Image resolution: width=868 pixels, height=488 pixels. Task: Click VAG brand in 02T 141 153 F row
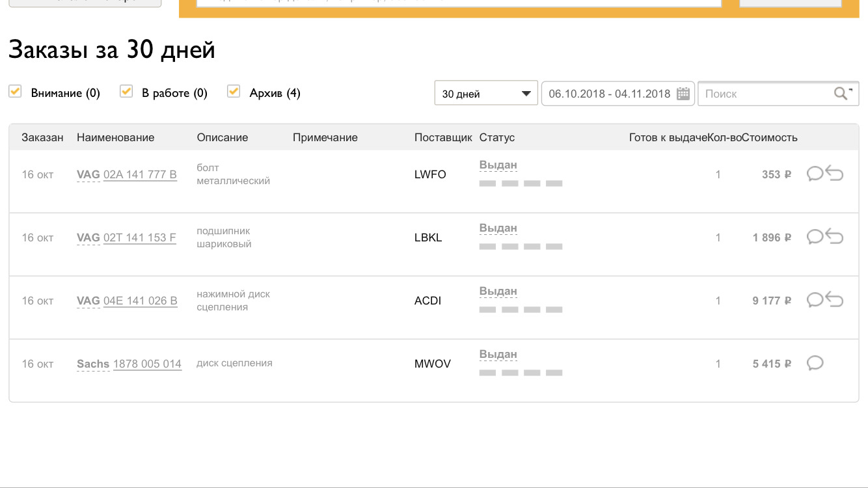tap(88, 237)
